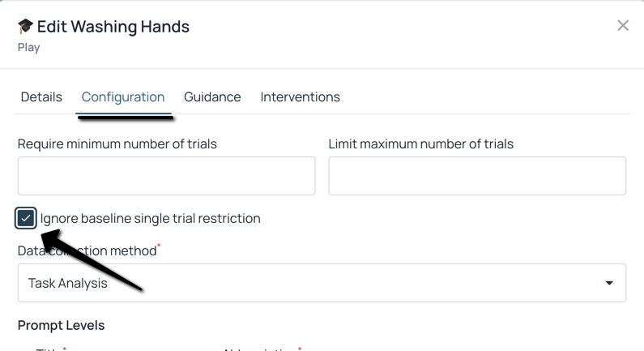Image resolution: width=644 pixels, height=351 pixels.
Task: Click the Data collection method label
Action: click(x=87, y=250)
